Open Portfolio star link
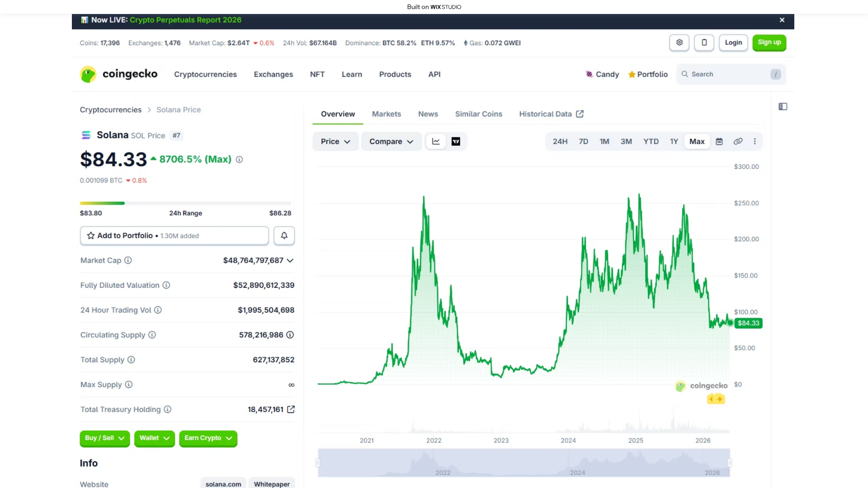The image size is (868, 488). click(x=648, y=74)
